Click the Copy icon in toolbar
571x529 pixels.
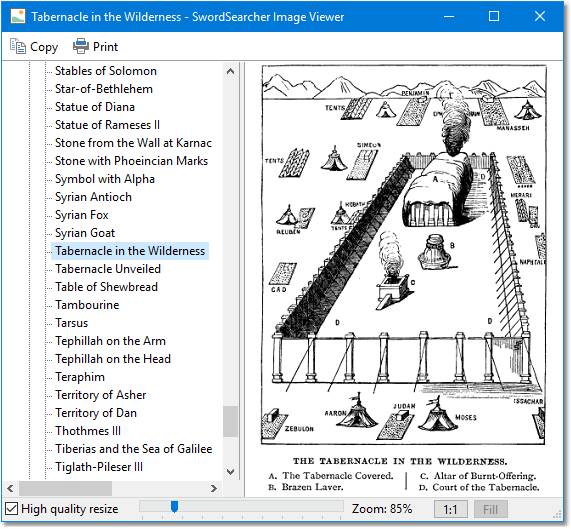click(17, 47)
